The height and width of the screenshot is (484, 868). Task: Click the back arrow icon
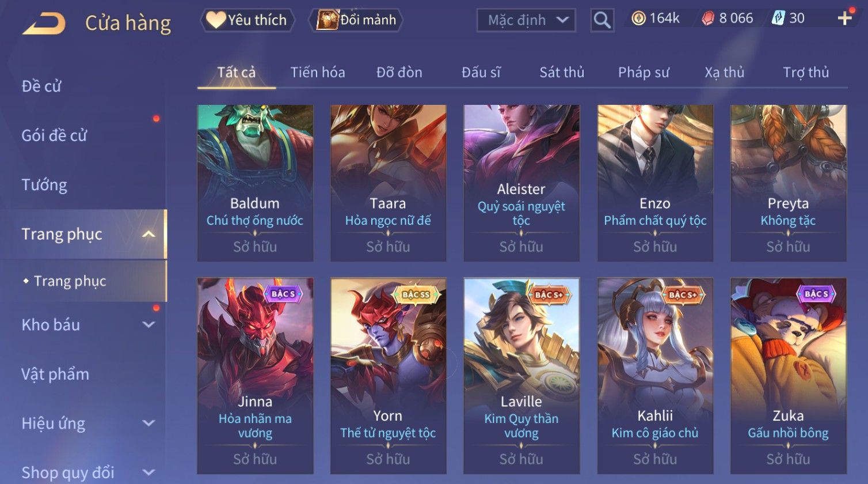click(x=44, y=24)
